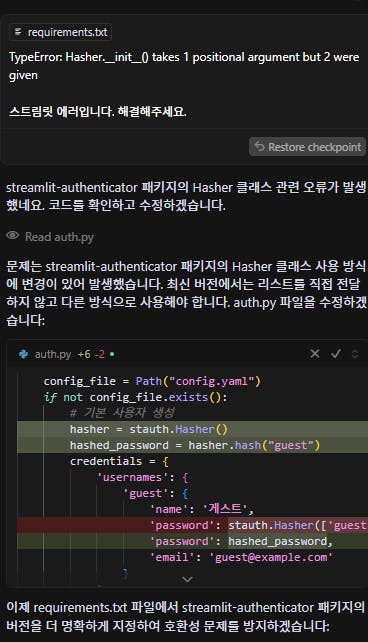Click the added 'password': hashed_password line
Image resolution: width=368 pixels, height=642 pixels.
pos(192,541)
